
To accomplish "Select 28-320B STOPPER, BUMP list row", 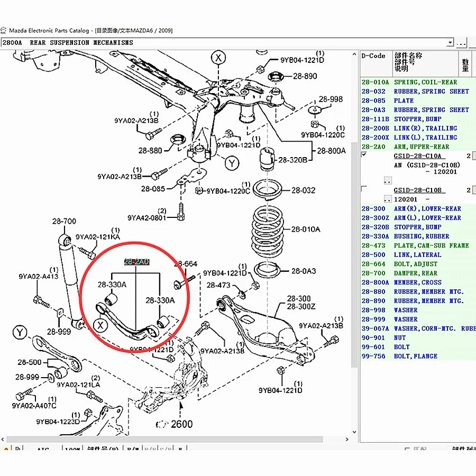I will tap(418, 227).
